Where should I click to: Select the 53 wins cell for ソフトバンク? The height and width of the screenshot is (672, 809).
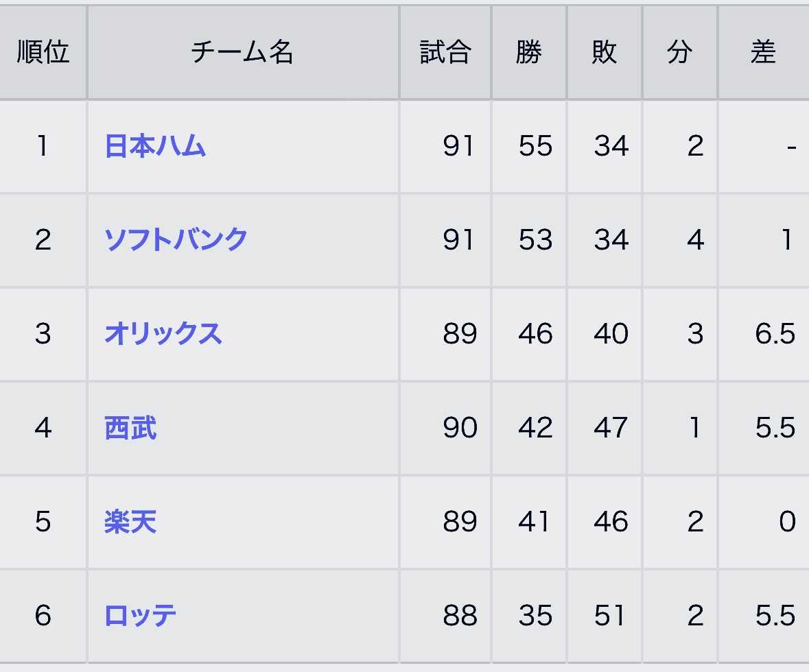point(535,239)
